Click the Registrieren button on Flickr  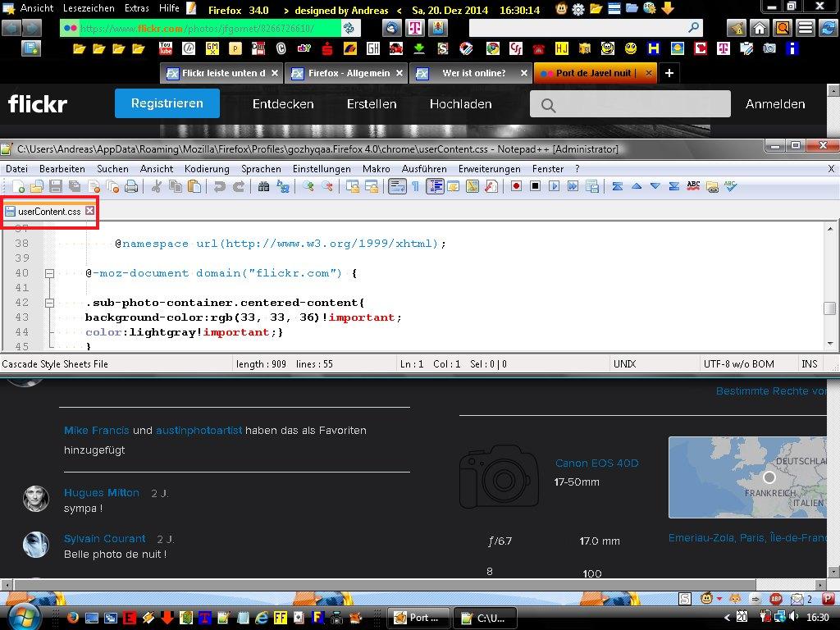(167, 104)
